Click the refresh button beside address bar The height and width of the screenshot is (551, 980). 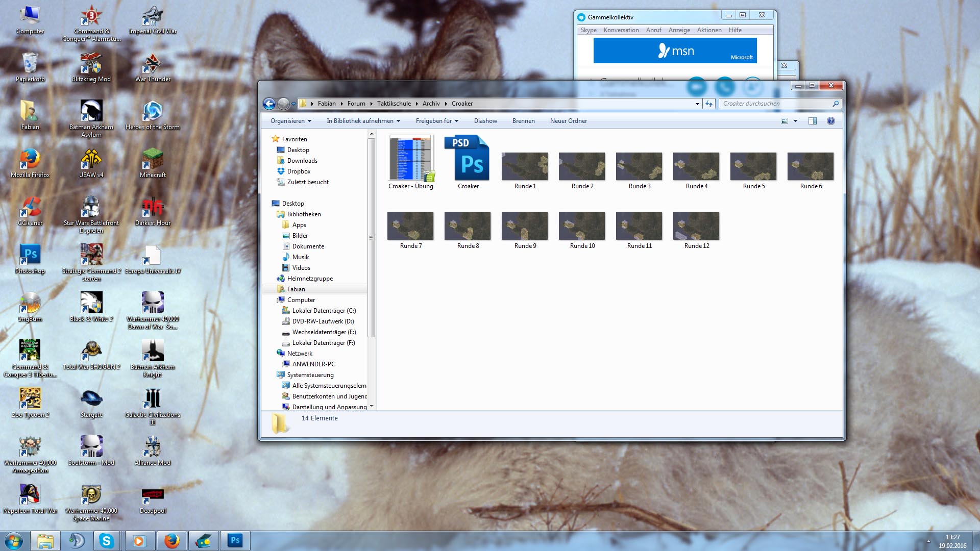tap(708, 104)
